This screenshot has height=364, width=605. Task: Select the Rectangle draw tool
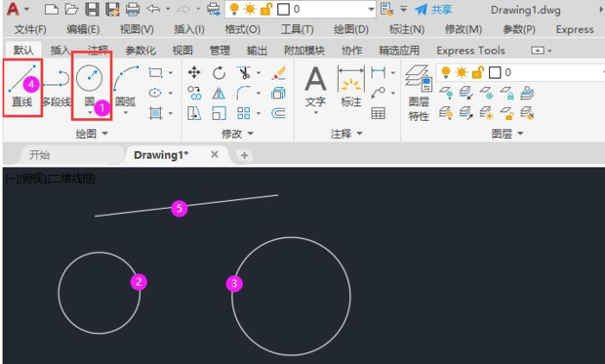(x=155, y=72)
